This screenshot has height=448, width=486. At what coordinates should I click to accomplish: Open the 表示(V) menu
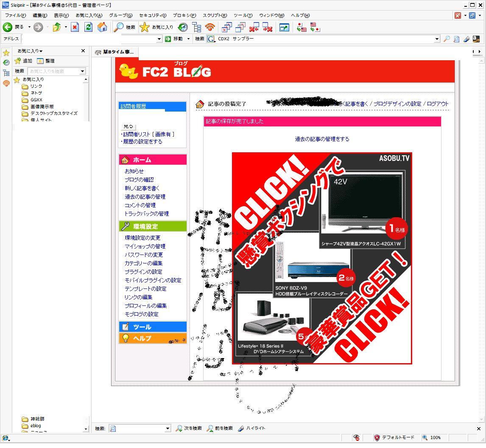[x=61, y=15]
